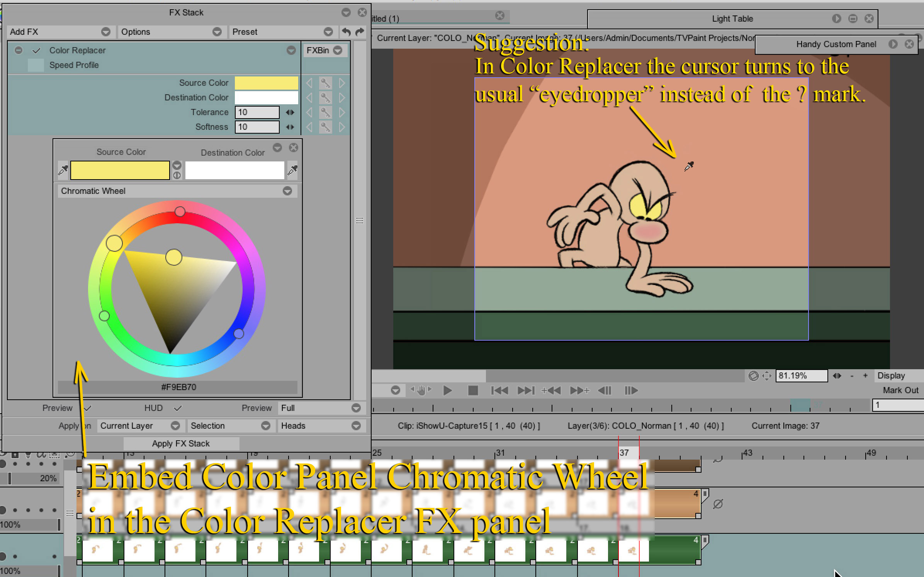Click the Softness keyframe wrench icon
Screen dimensions: 924x577
tap(325, 127)
